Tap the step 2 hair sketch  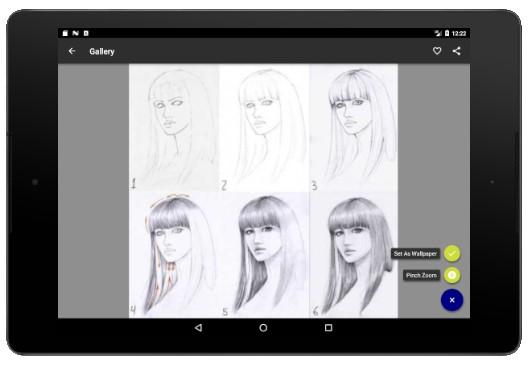(x=264, y=128)
